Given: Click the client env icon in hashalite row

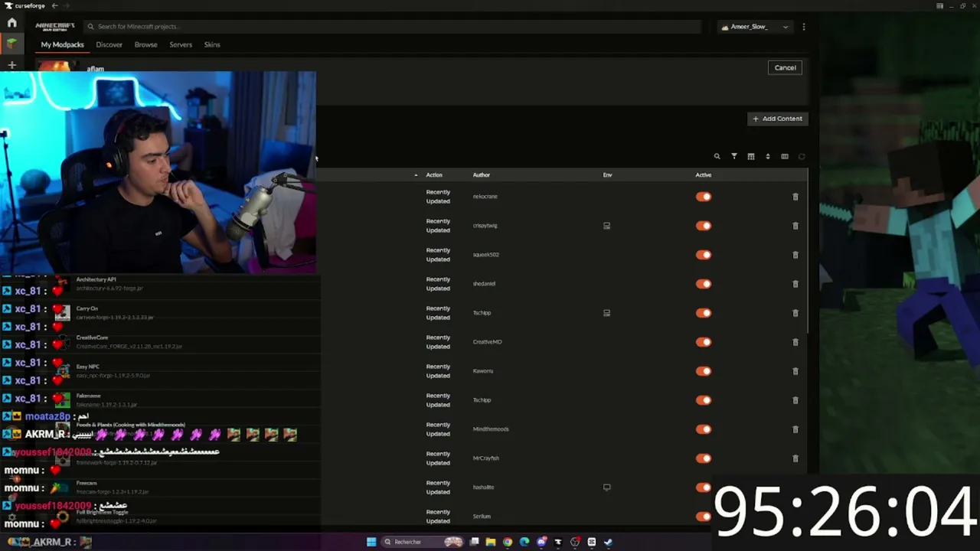Looking at the screenshot, I should pyautogui.click(x=606, y=487).
